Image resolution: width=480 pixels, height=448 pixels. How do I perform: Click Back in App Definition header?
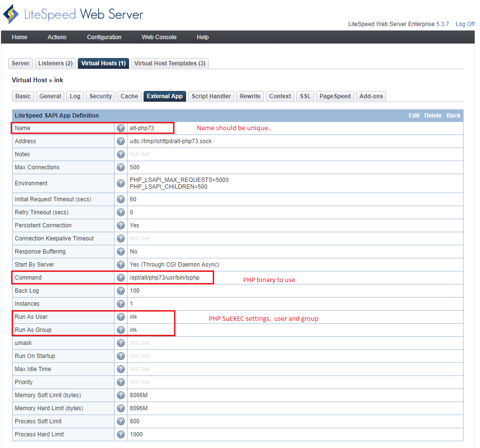[x=453, y=116]
